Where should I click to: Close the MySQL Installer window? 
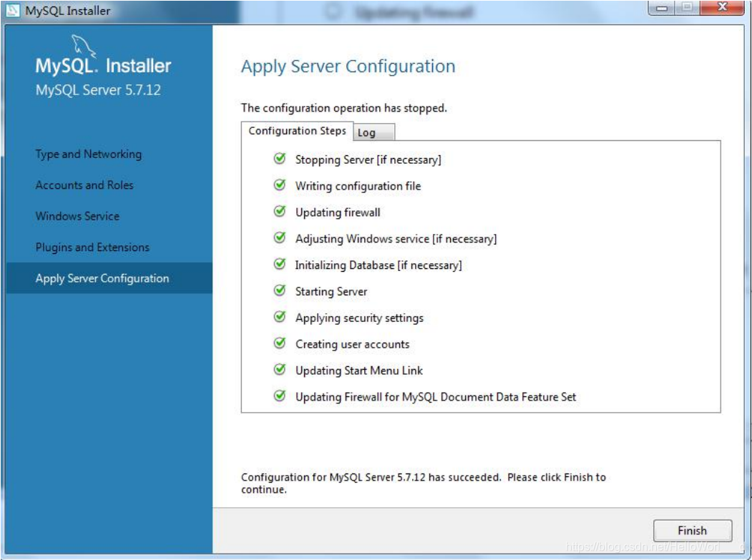722,8
